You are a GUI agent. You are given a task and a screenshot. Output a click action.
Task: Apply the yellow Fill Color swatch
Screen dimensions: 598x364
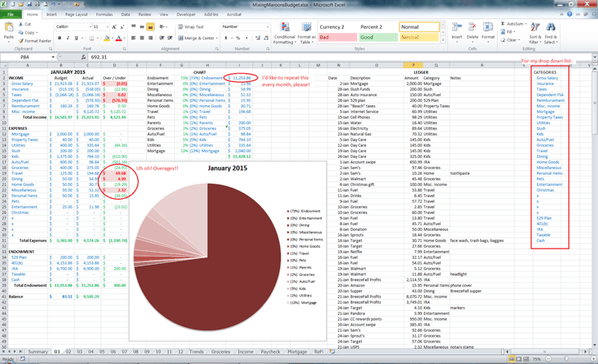pos(107,38)
